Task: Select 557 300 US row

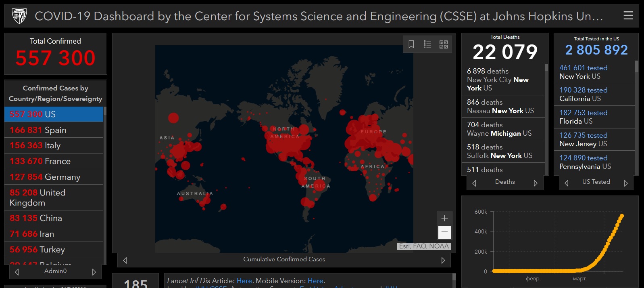Action: pyautogui.click(x=54, y=114)
